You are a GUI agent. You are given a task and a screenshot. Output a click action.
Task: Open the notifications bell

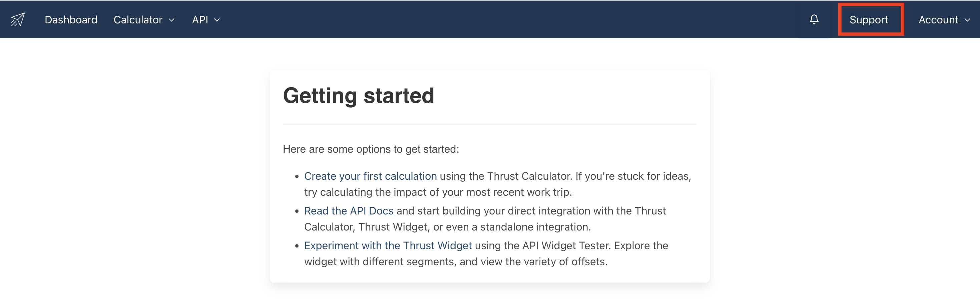(814, 19)
